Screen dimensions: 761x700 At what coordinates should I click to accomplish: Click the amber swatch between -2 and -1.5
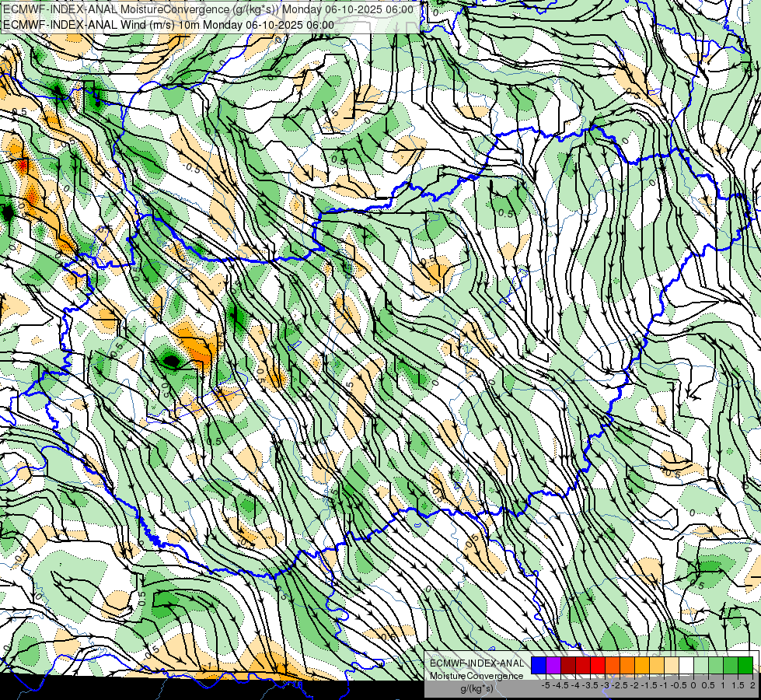coord(642,666)
